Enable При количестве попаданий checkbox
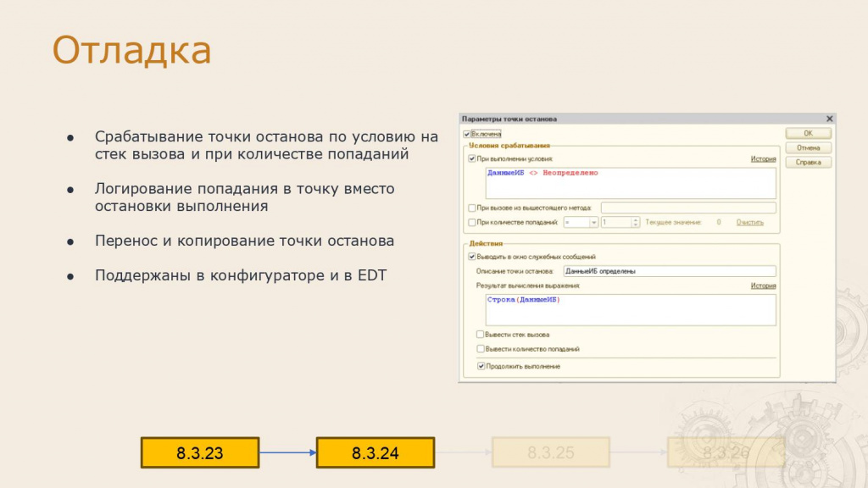This screenshot has height=488, width=868. [471, 223]
